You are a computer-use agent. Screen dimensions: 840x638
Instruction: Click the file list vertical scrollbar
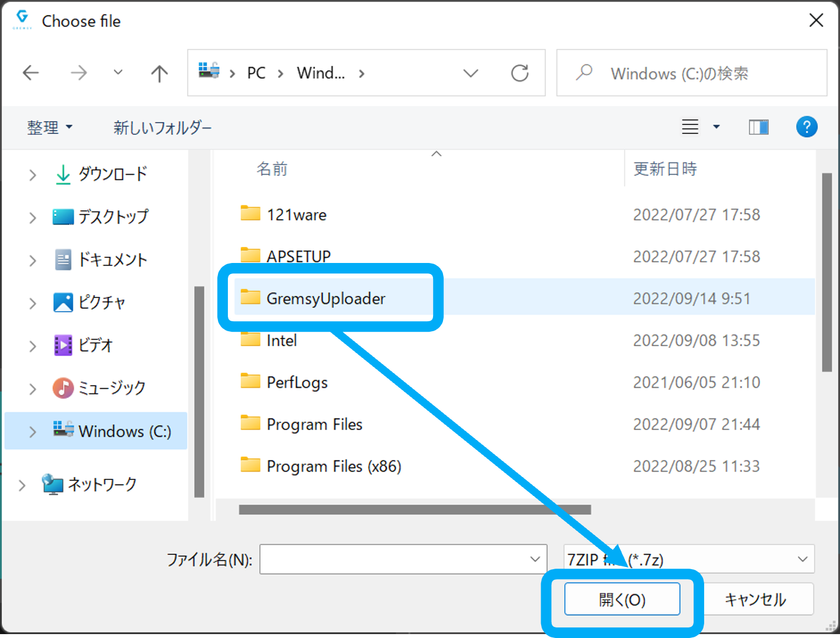point(827,272)
